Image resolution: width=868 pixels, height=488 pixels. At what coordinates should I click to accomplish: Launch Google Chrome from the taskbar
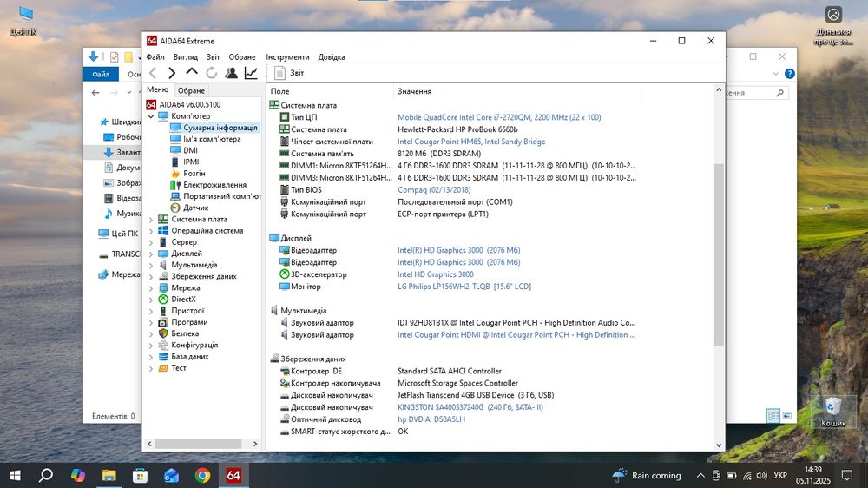(x=202, y=475)
